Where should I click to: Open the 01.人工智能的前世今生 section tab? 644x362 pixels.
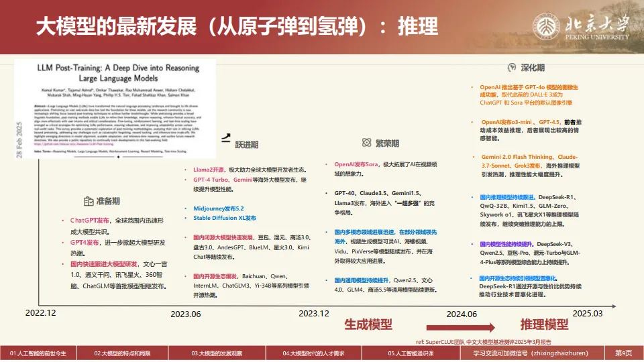38,353
